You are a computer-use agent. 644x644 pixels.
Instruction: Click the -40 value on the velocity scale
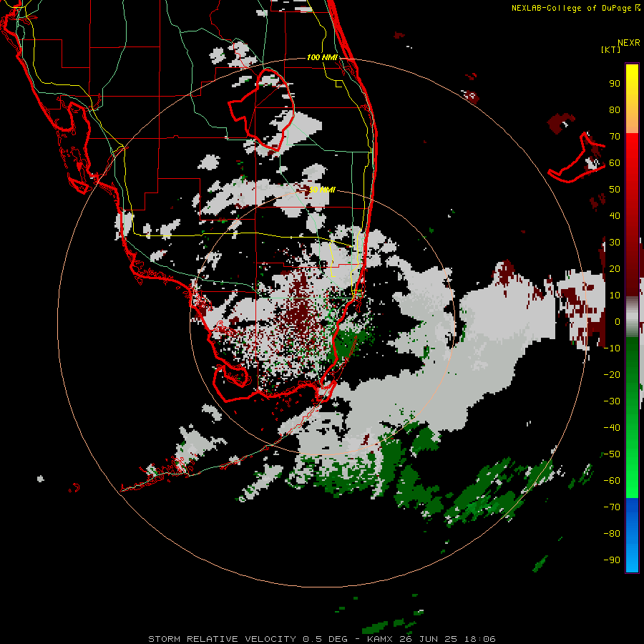point(612,428)
